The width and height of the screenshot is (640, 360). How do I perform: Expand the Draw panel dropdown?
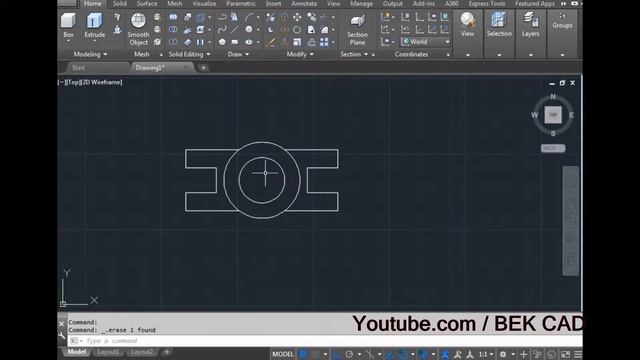point(247,54)
